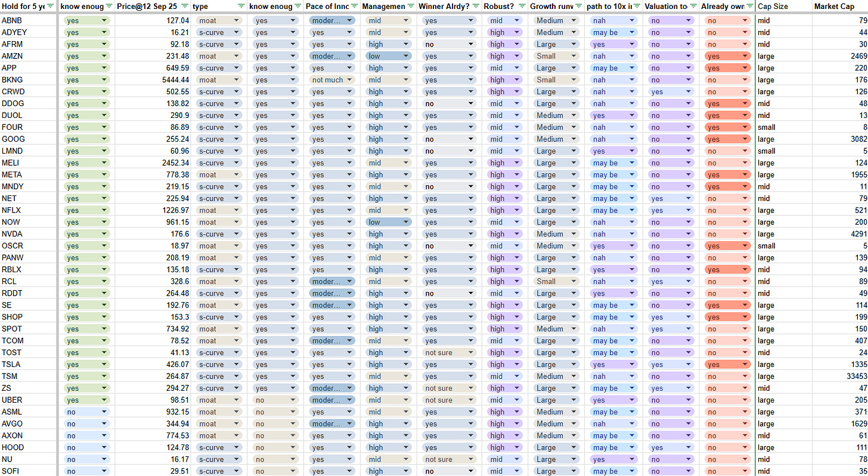Select price cell '1226.97'
This screenshot has height=476, width=868.
pos(153,210)
